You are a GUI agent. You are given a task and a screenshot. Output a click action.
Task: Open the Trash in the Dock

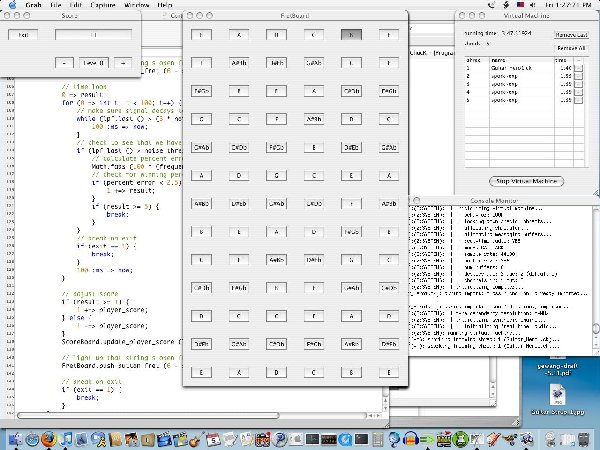(584, 439)
